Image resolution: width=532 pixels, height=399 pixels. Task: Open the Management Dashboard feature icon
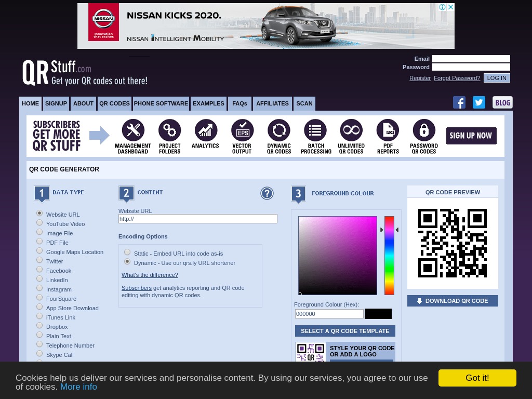(133, 130)
